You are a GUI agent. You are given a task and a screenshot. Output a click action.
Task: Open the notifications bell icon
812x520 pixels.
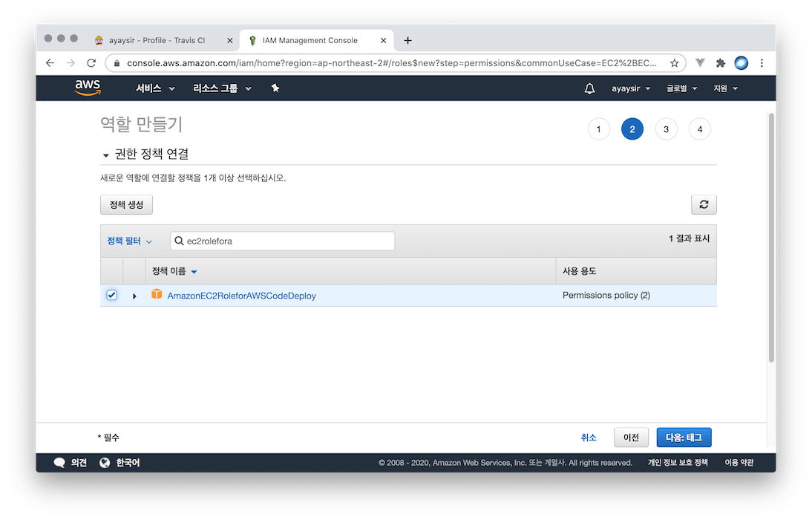click(x=589, y=89)
